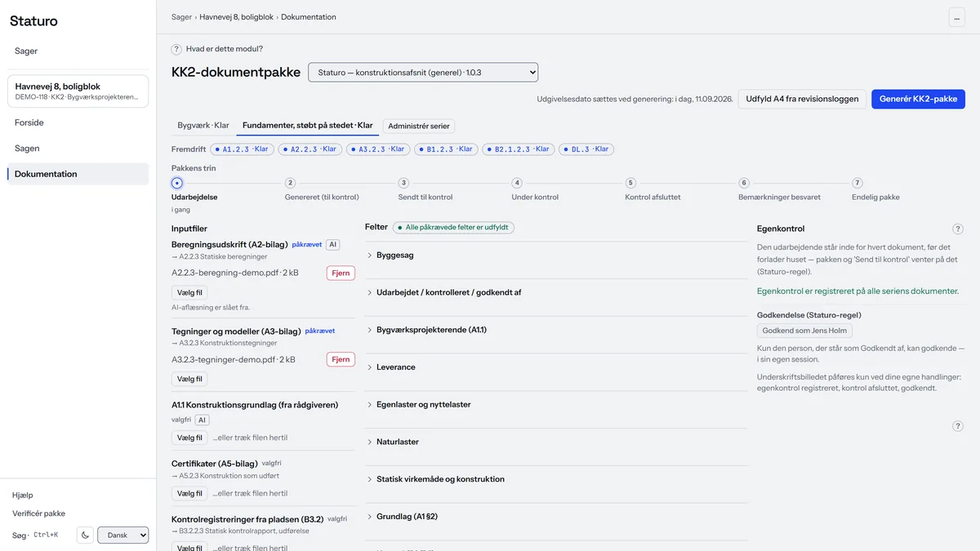Image resolution: width=980 pixels, height=551 pixels.
Task: Click 'Hvad er dette modul?' link
Action: point(225,49)
